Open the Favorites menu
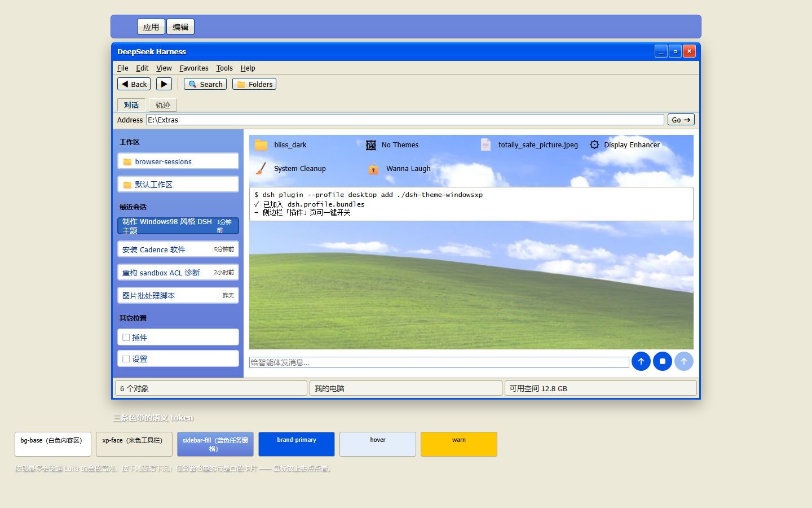Screen dimensions: 812x508 click(x=194, y=68)
